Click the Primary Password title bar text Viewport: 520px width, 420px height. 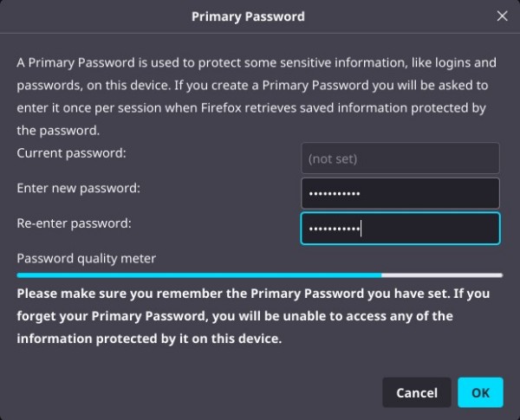pos(260,16)
